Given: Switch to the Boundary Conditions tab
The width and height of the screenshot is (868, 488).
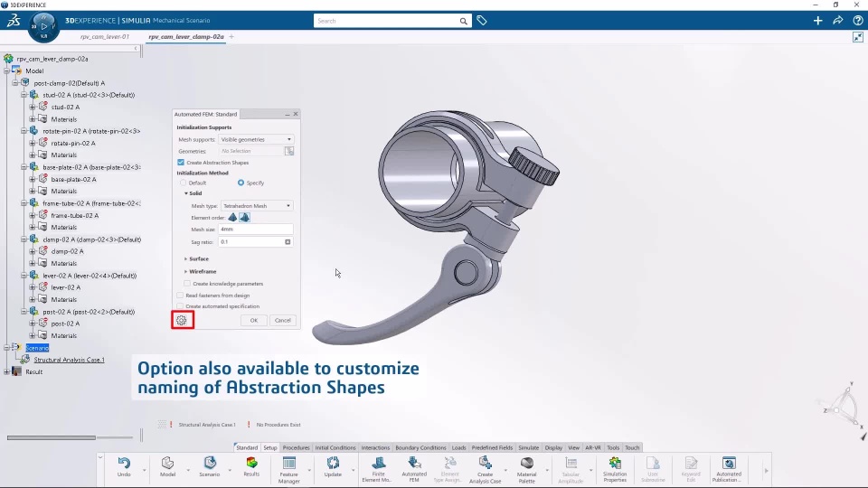Looking at the screenshot, I should pyautogui.click(x=420, y=447).
